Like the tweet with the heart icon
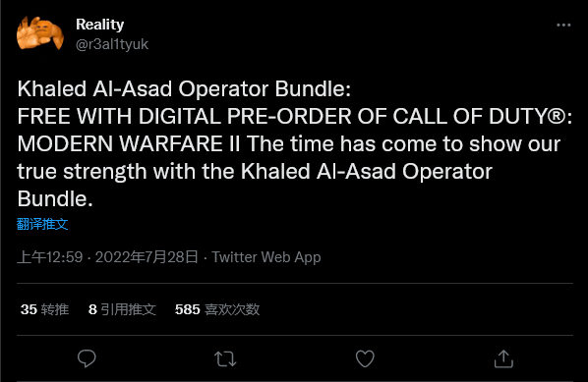 [x=365, y=358]
